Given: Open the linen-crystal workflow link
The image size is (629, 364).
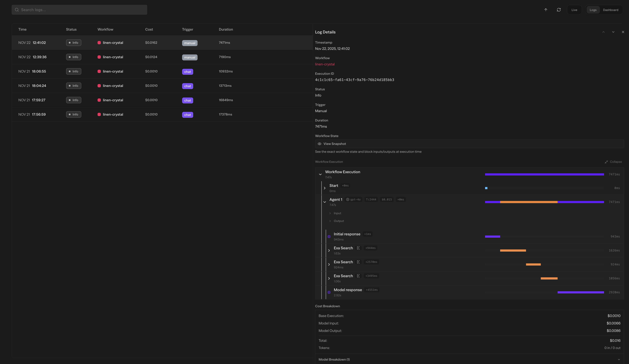Looking at the screenshot, I should click(x=325, y=64).
